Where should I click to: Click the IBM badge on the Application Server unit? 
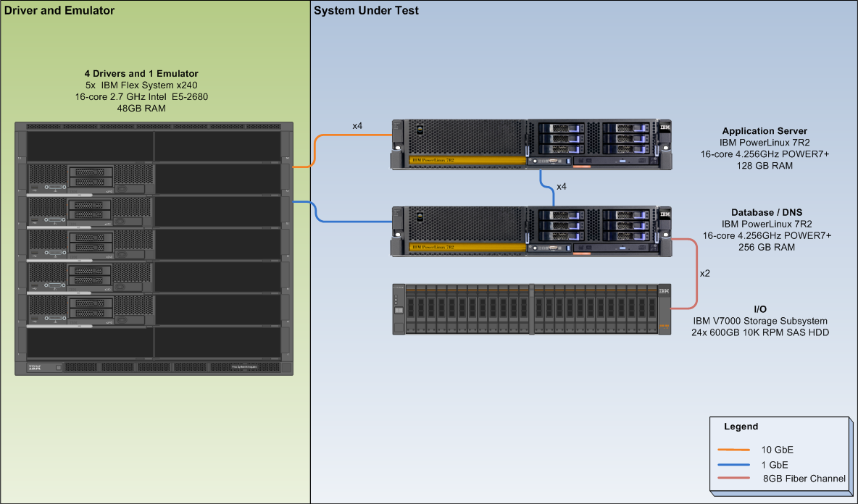pos(664,127)
